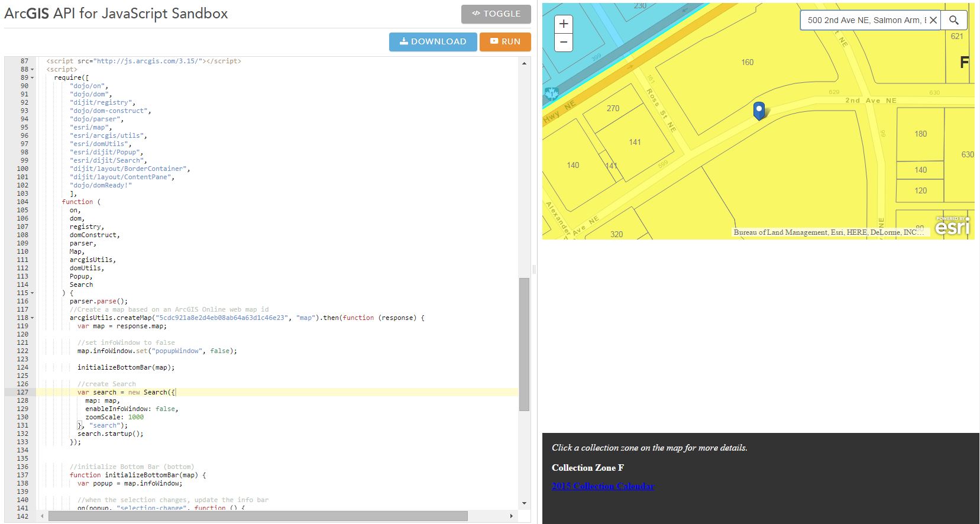Screen dimensions: 980x524
Task: Click the horizontal scrollbar thumb in editor
Action: [258, 516]
